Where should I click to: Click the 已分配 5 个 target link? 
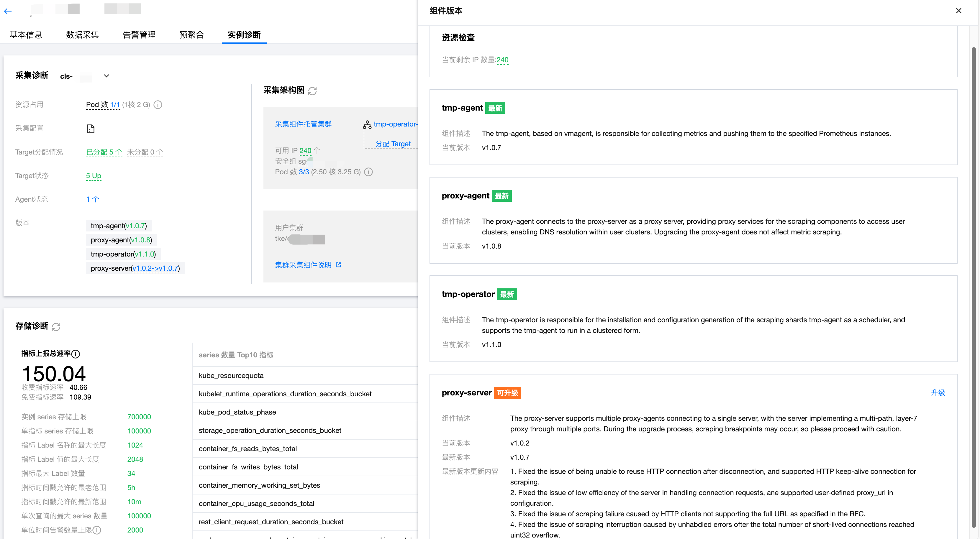pyautogui.click(x=104, y=152)
